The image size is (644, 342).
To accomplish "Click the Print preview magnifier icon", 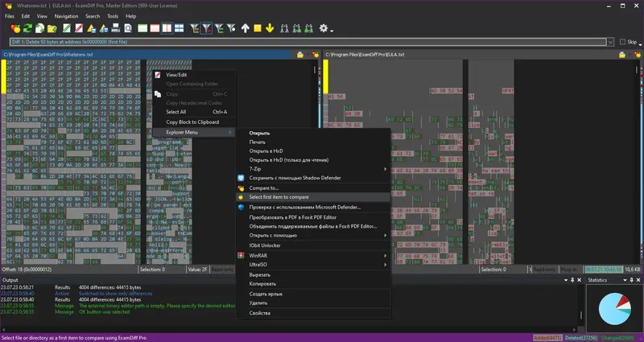I will [128, 28].
